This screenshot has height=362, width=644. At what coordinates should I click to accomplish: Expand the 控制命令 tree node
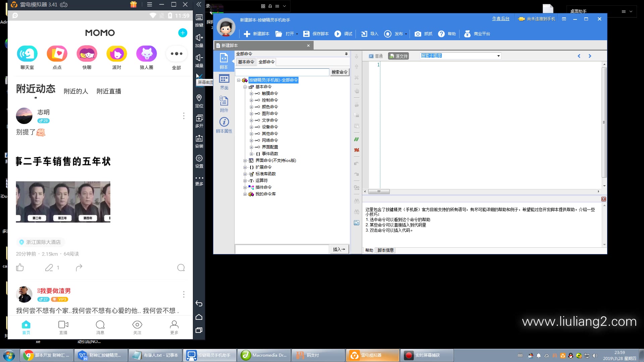click(x=251, y=100)
